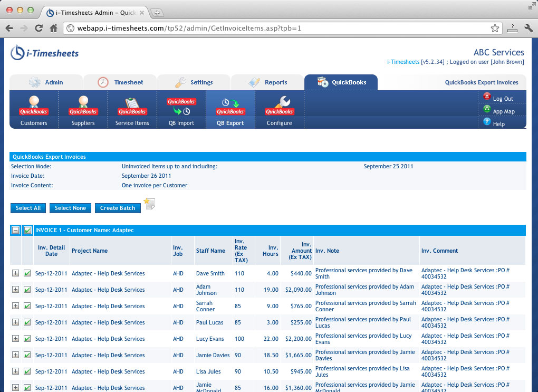
Task: Uncheck the Invoice 1 Adaptec header checkbox
Action: [x=28, y=231]
